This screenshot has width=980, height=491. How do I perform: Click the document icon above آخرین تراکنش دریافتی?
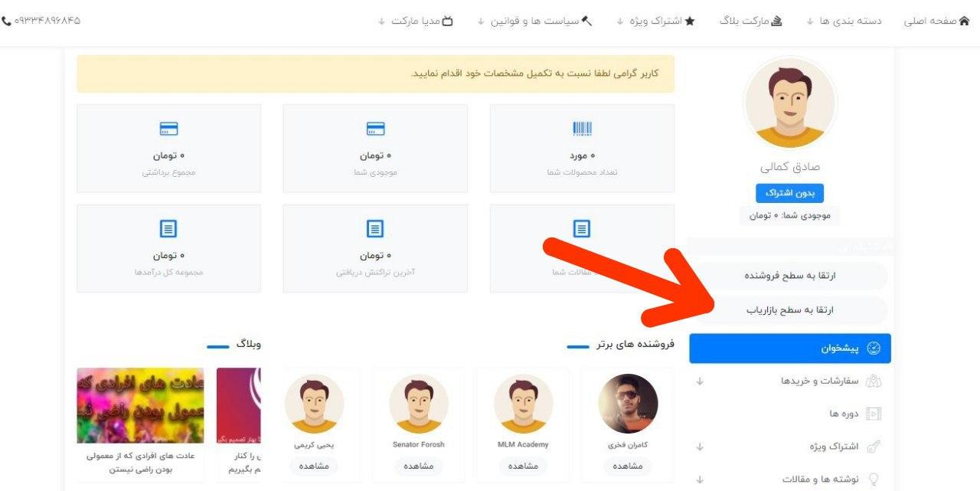(x=375, y=228)
